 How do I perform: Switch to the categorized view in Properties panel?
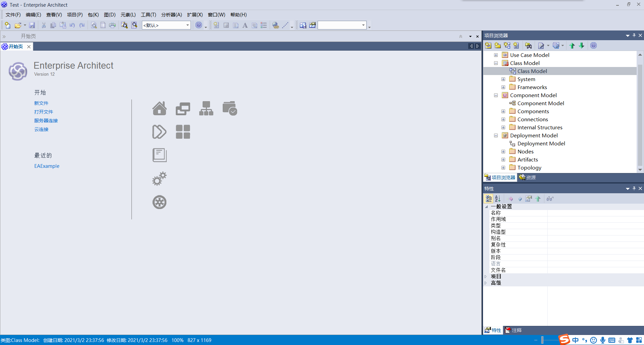pos(488,199)
